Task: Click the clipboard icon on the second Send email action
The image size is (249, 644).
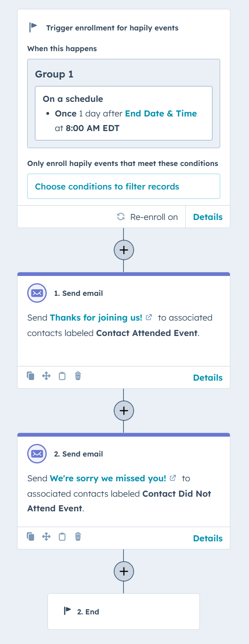Action: pos(62,536)
